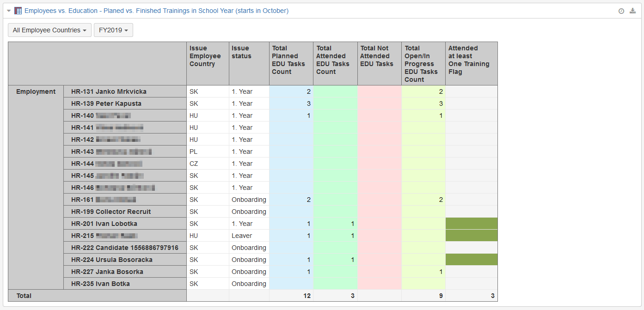Screen dimensions: 644x310
Task: Click the Attended at least One Training Flag header
Action: (x=469, y=60)
